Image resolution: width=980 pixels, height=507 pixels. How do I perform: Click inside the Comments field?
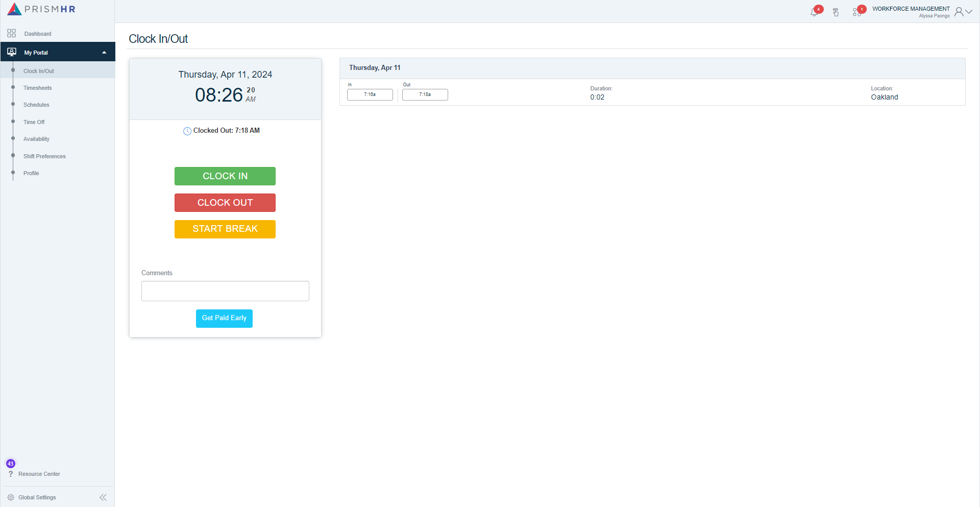pos(225,291)
